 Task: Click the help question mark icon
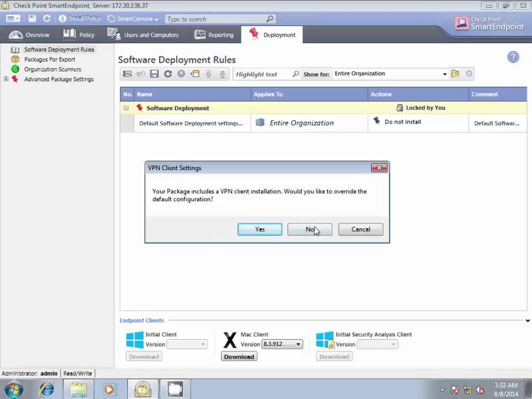point(513,57)
